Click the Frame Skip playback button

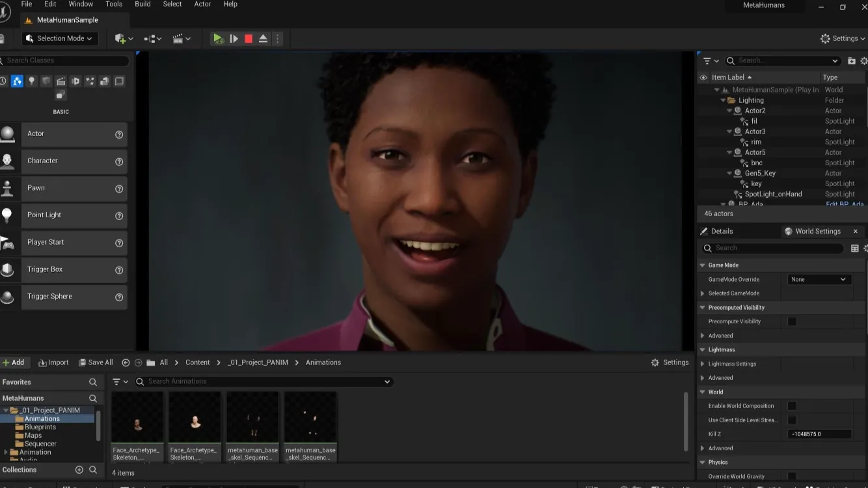(234, 39)
